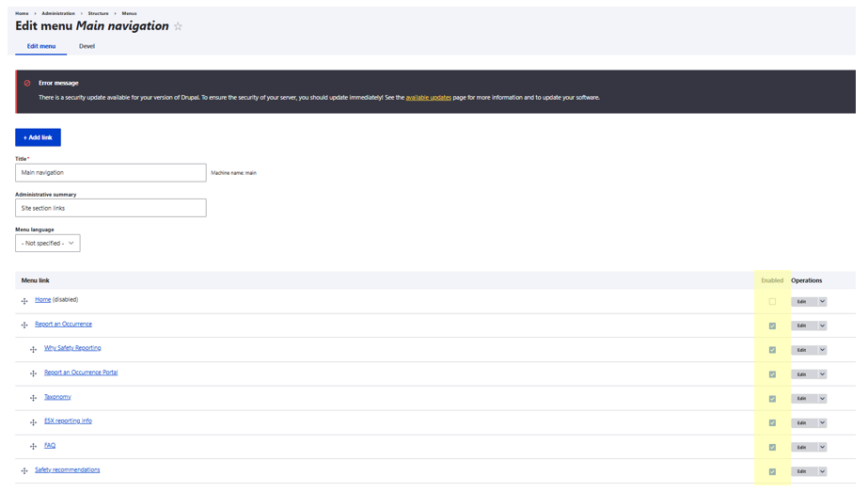
Task: Click the drag handle beside Report an Occurrence
Action: click(24, 325)
